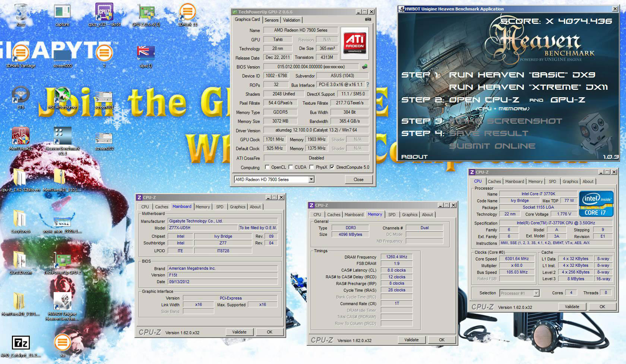Select the HWBOT Unigine Heaven Benchmark desktop shortcut
The width and height of the screenshot is (626, 364).
[62, 306]
